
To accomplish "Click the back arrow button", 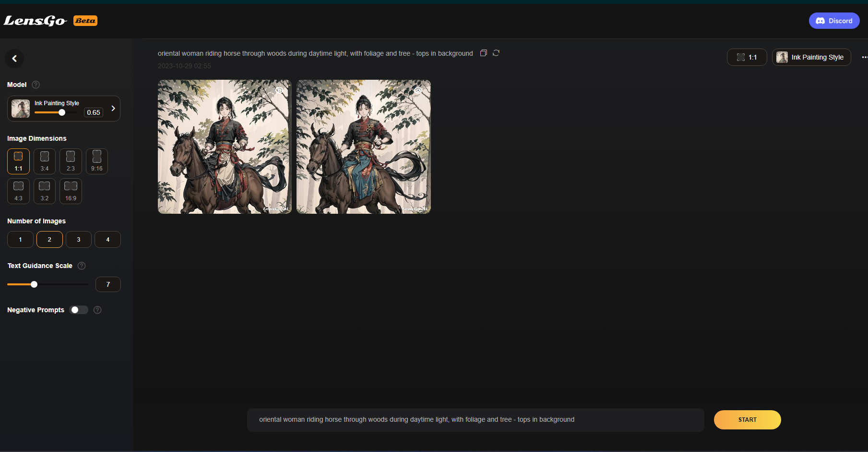I will pos(14,59).
